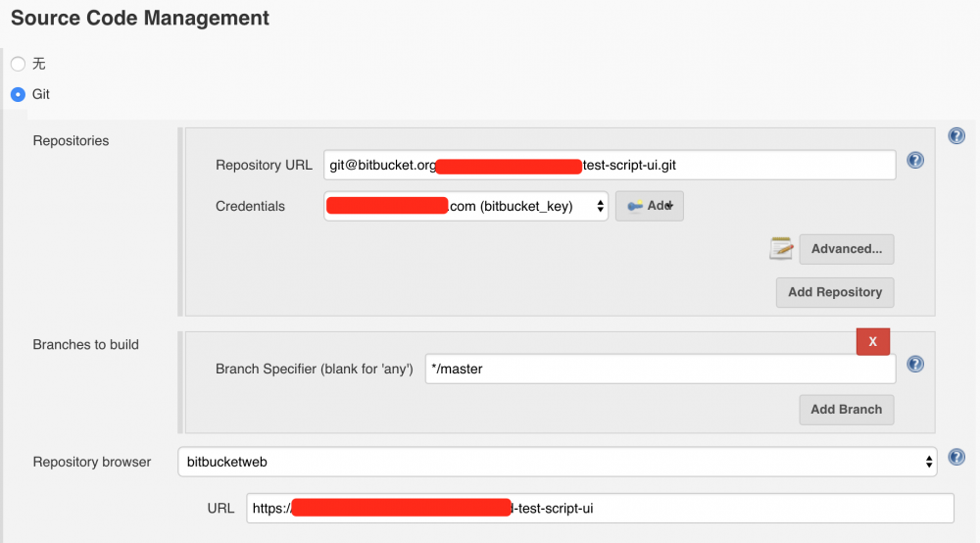Show help for Repository browser setting
The height and width of the screenshot is (543, 980).
coord(956,457)
